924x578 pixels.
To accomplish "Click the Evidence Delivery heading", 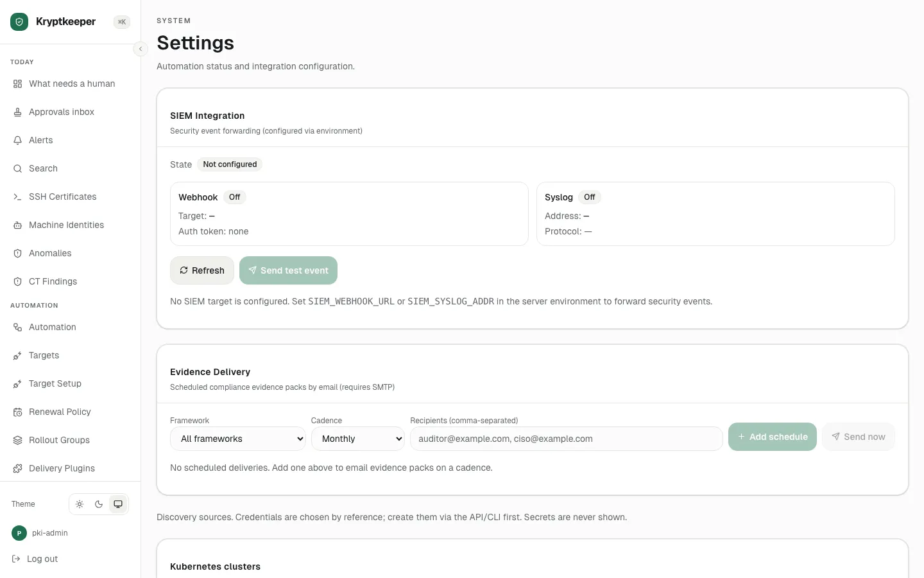I will [x=210, y=372].
